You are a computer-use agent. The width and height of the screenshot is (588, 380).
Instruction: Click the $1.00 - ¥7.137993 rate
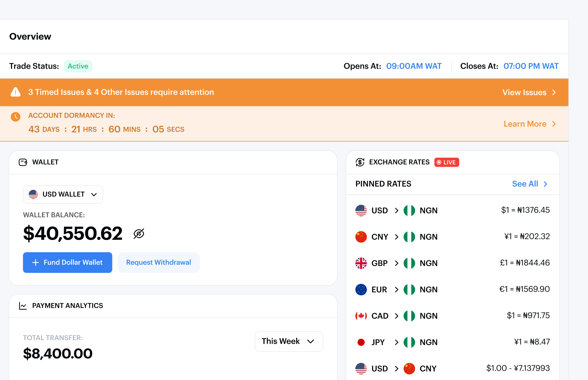point(518,368)
